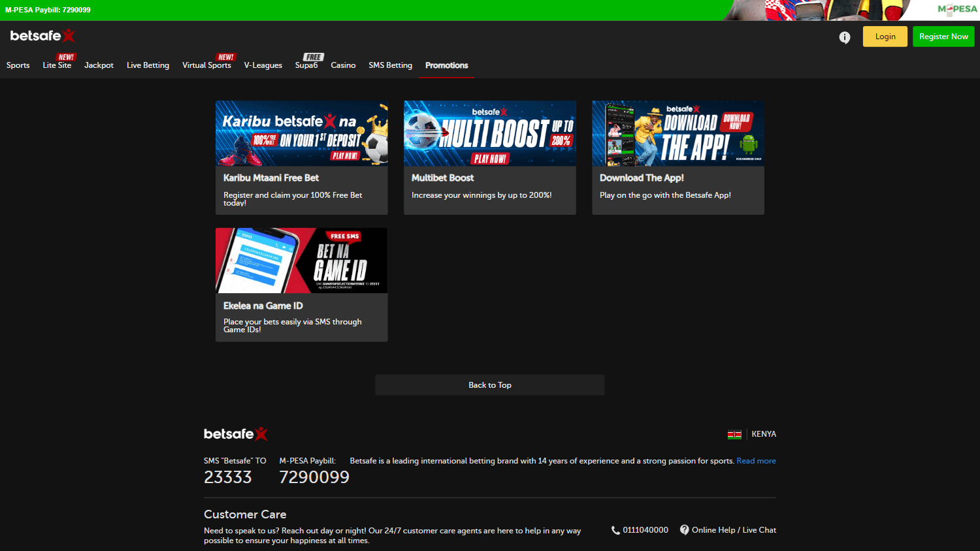980x551 pixels.
Task: Click the green Register Now button
Action: [943, 37]
